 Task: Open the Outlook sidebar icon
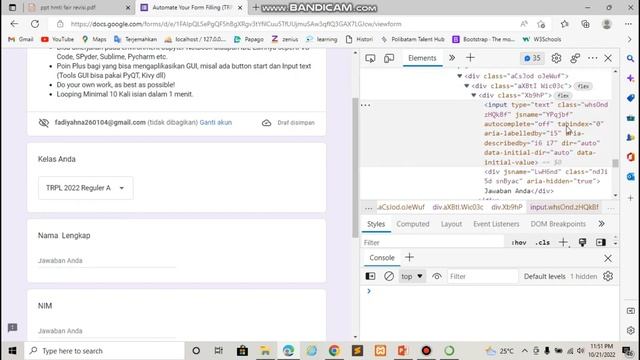(631, 177)
